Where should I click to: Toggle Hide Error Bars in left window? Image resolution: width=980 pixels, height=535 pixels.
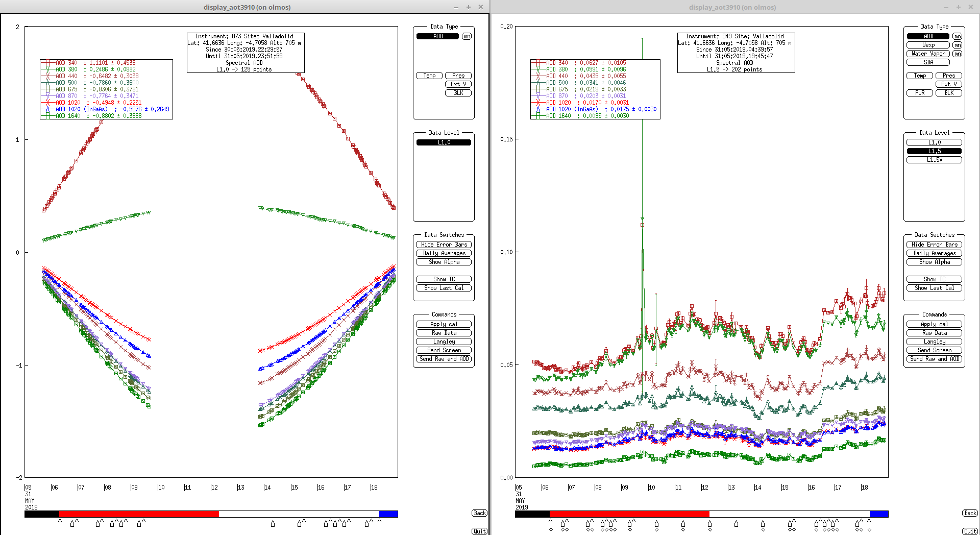point(444,245)
